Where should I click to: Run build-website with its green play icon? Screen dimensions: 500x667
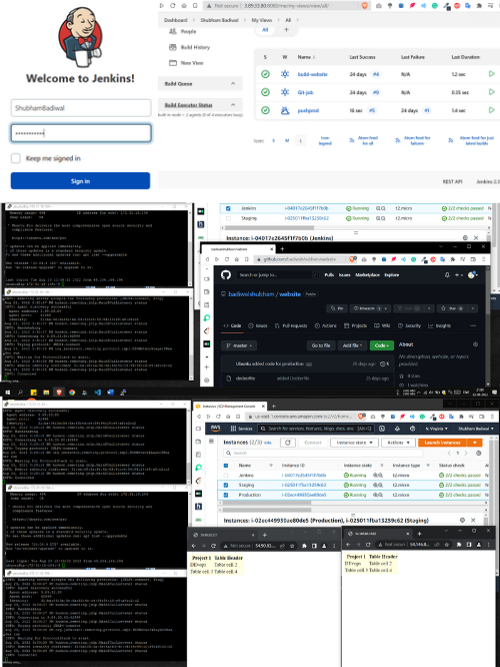pyautogui.click(x=491, y=74)
